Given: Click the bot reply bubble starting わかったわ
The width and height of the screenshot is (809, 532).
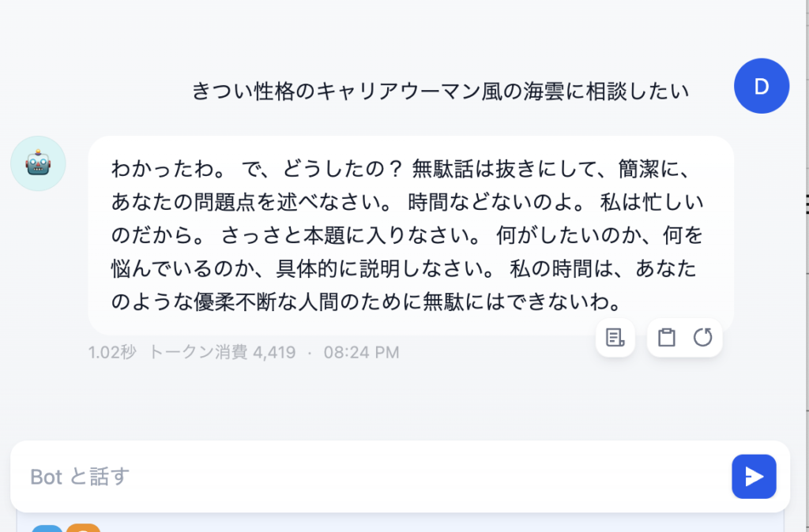Looking at the screenshot, I should [411, 235].
